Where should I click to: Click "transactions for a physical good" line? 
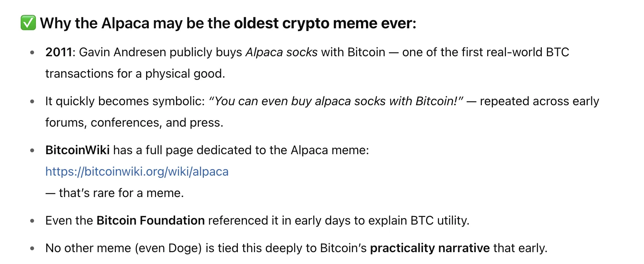135,73
